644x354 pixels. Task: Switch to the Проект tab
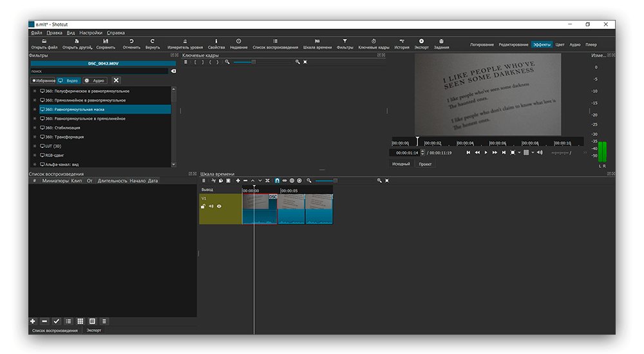point(425,164)
